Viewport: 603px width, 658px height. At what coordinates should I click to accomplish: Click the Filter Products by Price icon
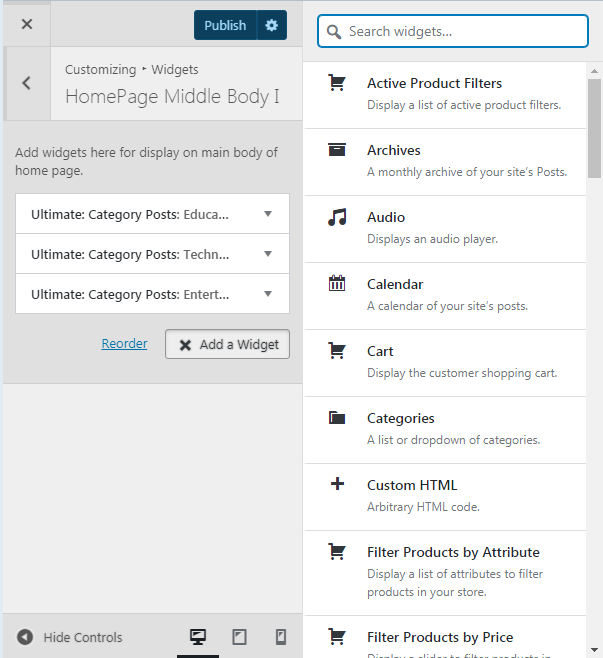tap(337, 637)
